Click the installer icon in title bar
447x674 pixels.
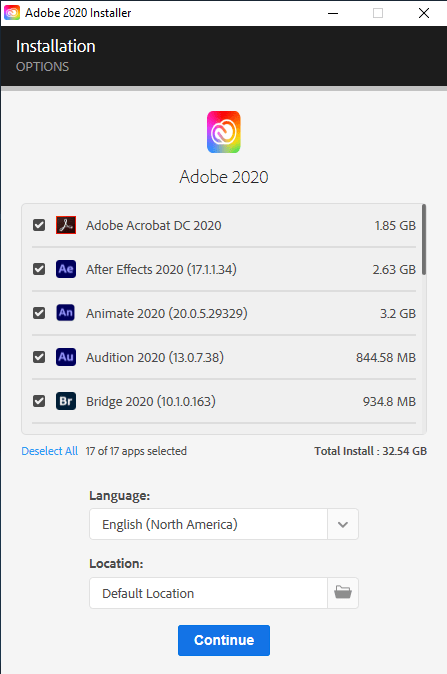pos(12,13)
